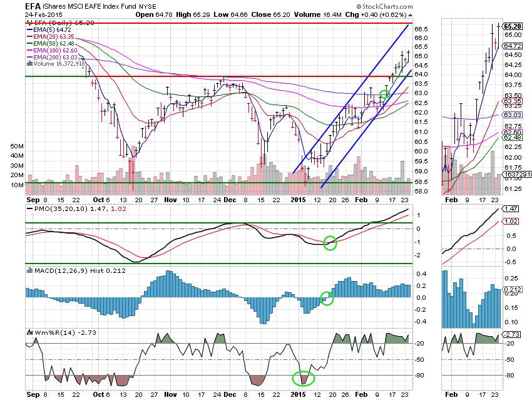Click the Chg +0.40 (+0.62%) value
Viewport: 532px width, 400px height.
pyautogui.click(x=376, y=15)
